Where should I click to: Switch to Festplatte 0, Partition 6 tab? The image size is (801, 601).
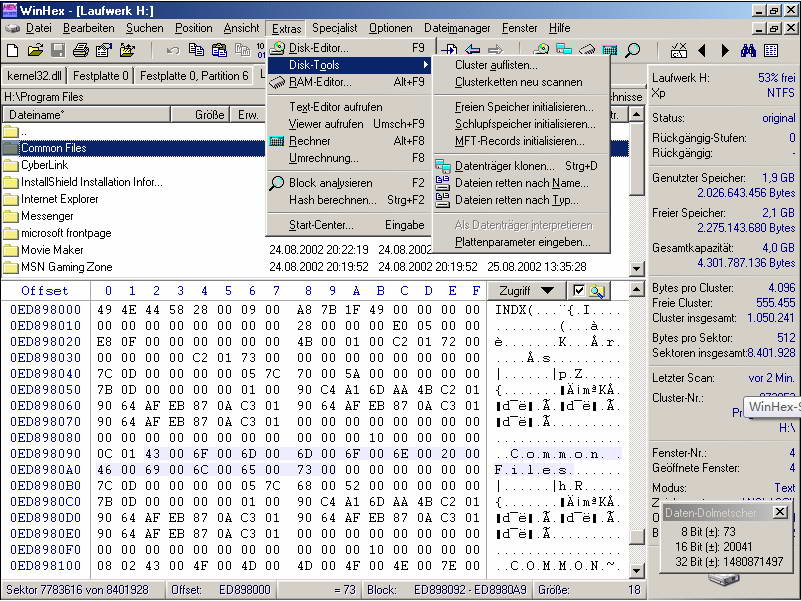pyautogui.click(x=194, y=76)
